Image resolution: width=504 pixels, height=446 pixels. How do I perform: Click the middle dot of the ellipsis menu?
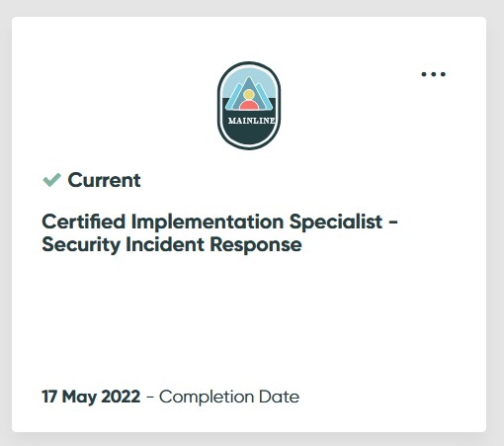pos(434,74)
